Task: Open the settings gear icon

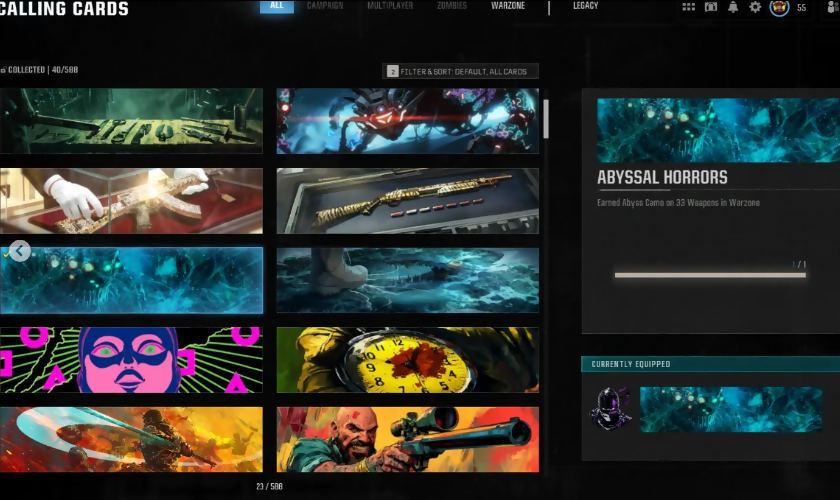Action: pyautogui.click(x=755, y=7)
